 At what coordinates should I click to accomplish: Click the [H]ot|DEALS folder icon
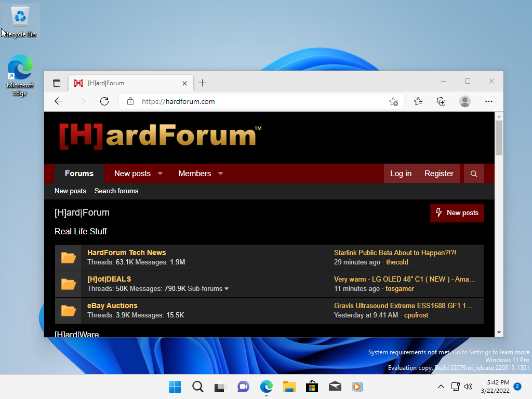click(68, 284)
